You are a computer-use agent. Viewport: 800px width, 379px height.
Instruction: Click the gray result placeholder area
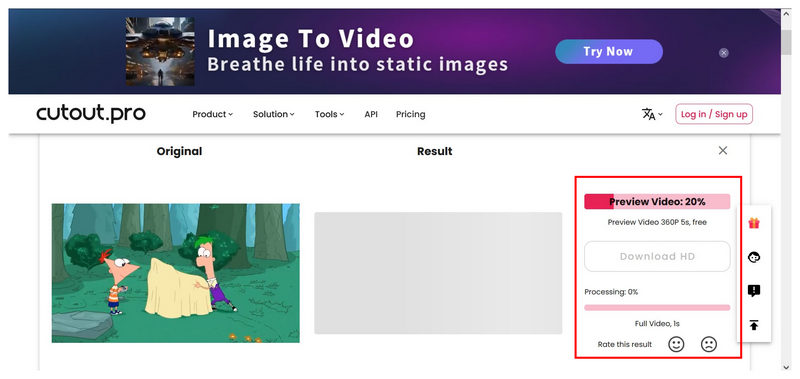coord(438,273)
